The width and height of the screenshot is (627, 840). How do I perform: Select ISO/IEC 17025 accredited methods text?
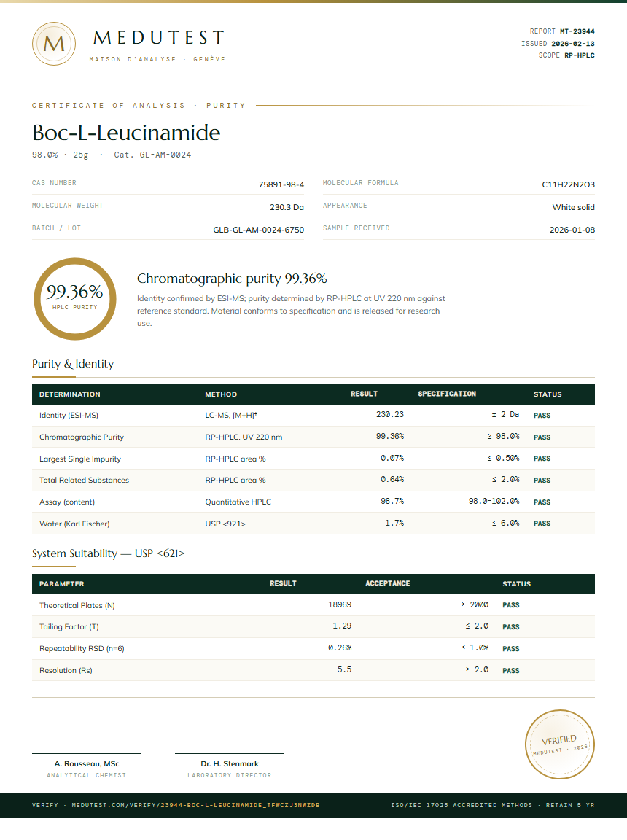pos(462,805)
